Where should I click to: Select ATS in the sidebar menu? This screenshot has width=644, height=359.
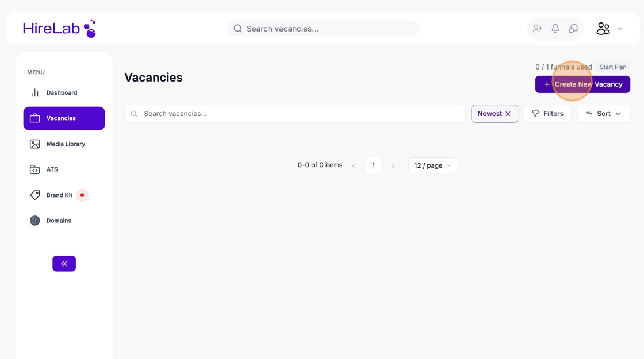[x=52, y=169]
